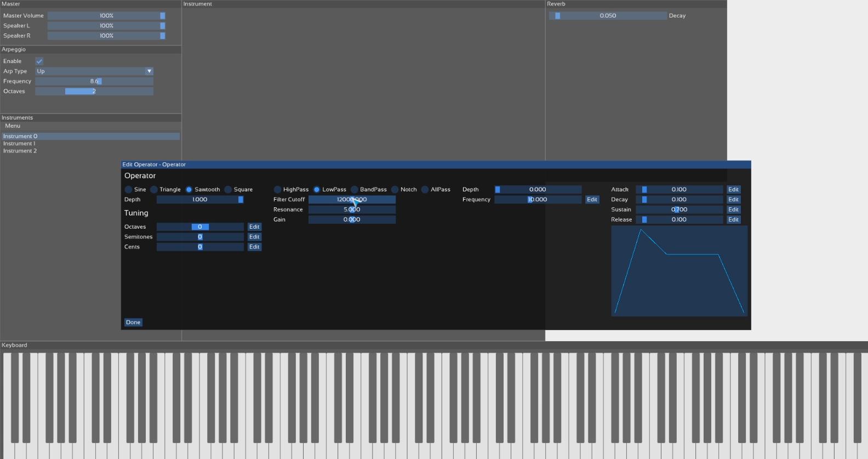Select Instrument 2 in the list

pyautogui.click(x=20, y=151)
